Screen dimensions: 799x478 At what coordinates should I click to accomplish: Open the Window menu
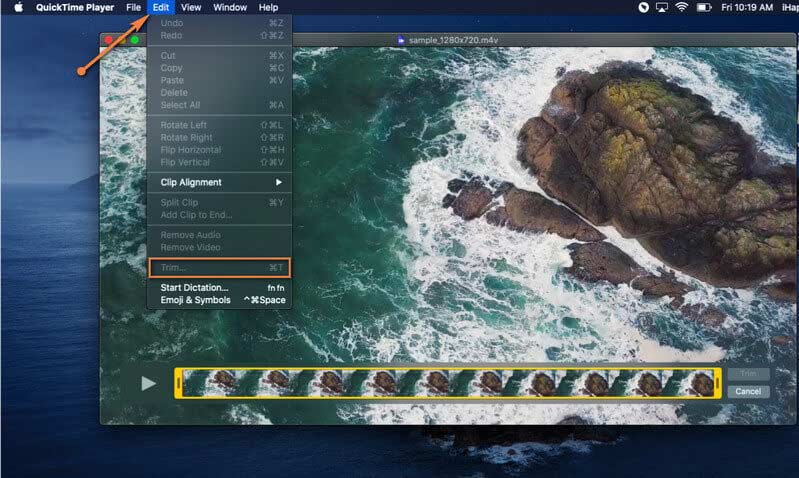(x=230, y=7)
